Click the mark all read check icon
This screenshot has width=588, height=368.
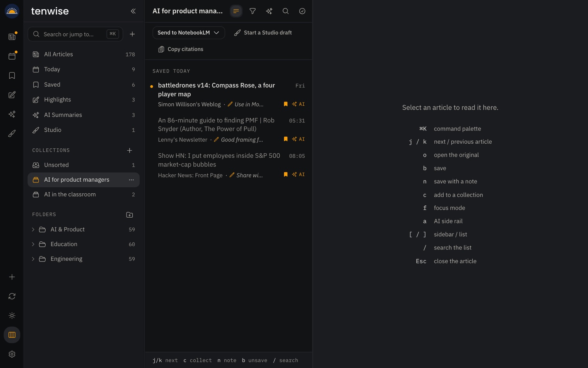tap(302, 11)
